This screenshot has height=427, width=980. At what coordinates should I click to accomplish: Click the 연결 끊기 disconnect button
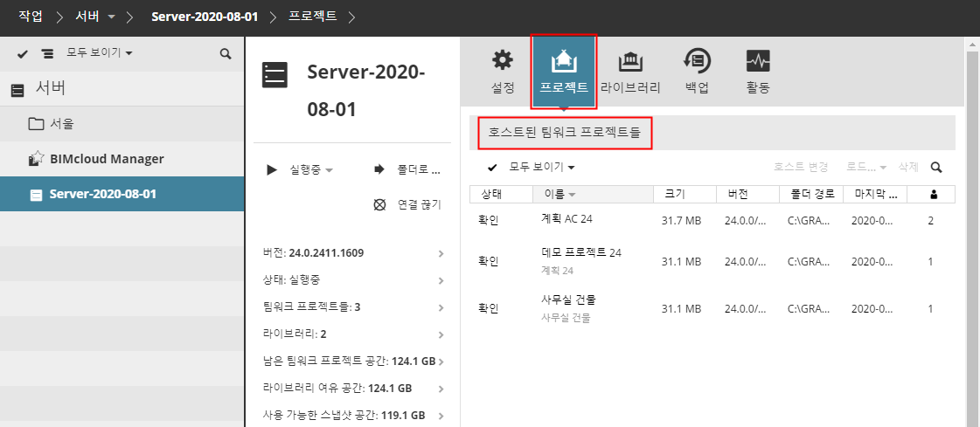[x=407, y=204]
